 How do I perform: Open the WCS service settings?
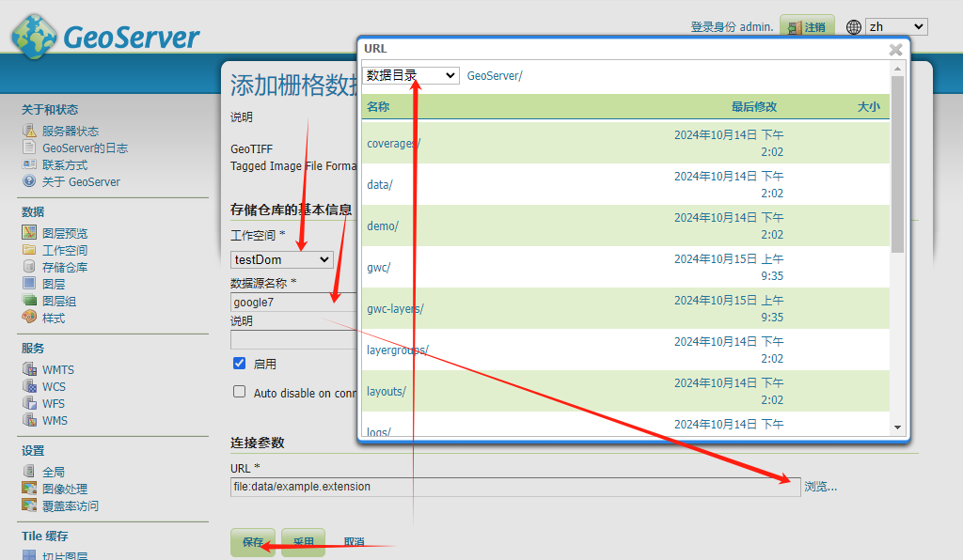pos(54,386)
